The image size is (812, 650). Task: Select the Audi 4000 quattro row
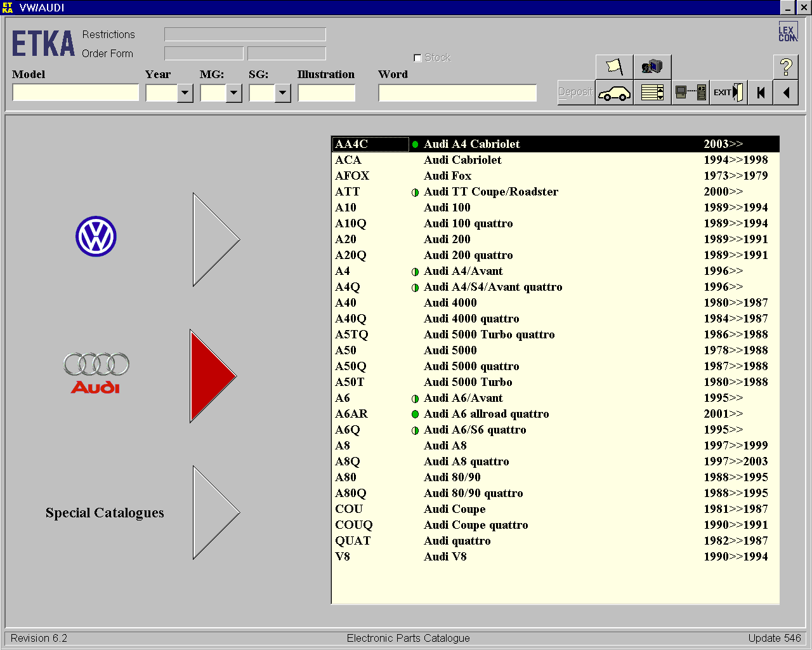(x=555, y=319)
